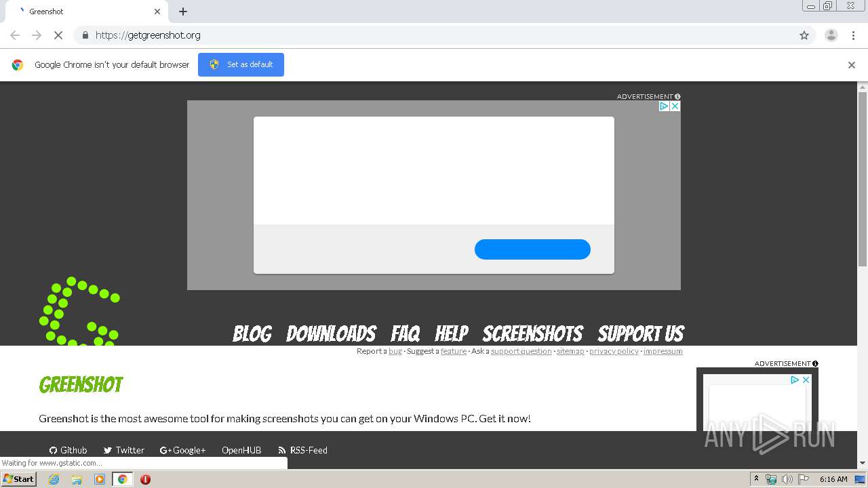
Task: Close the top banner advertisement
Action: point(675,106)
